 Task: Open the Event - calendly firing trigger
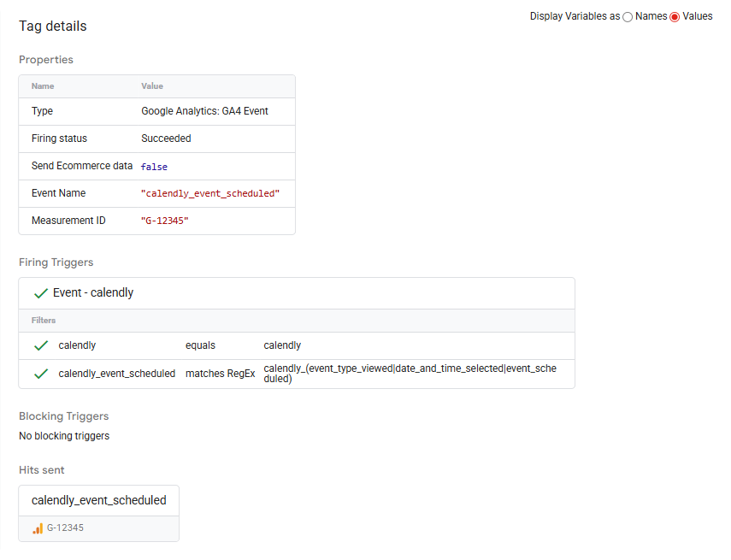click(93, 292)
